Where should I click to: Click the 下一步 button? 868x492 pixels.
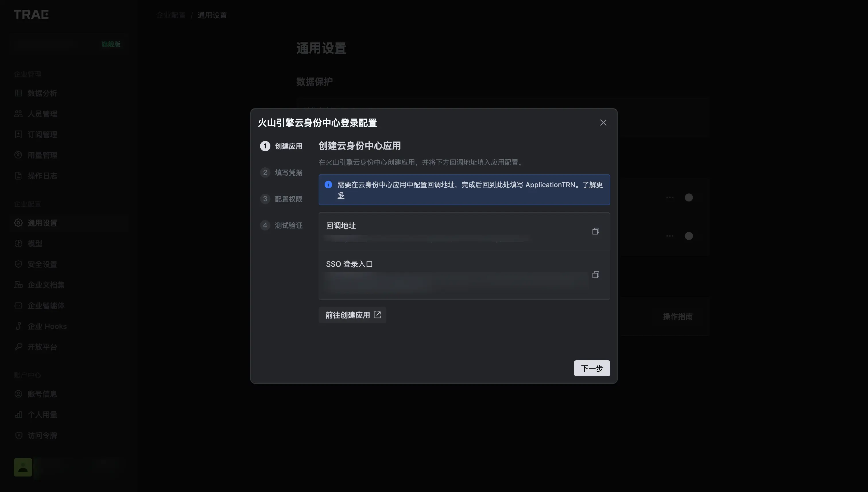point(592,368)
